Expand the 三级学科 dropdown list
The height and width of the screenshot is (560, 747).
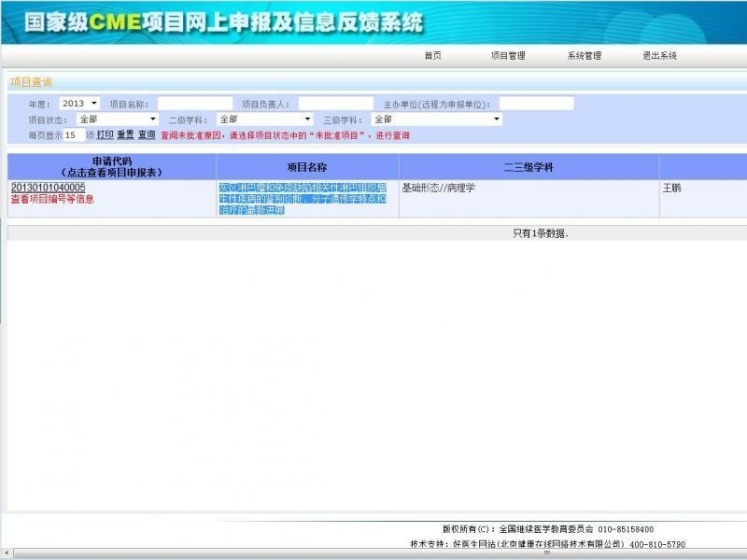click(x=436, y=119)
